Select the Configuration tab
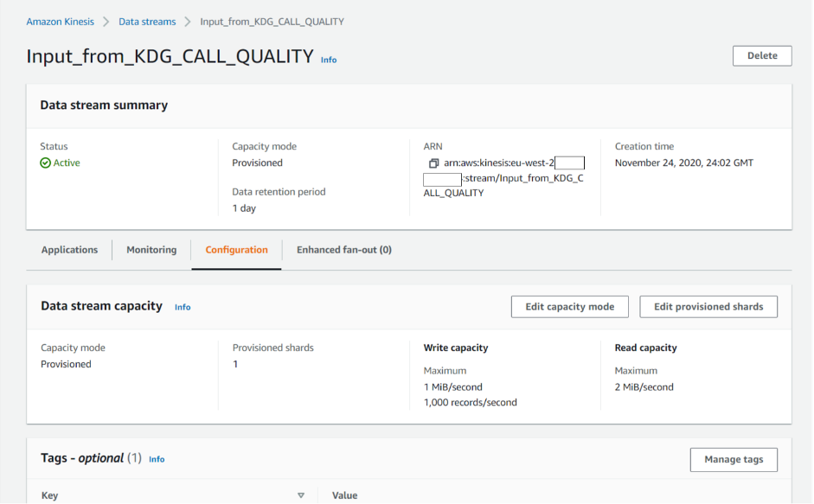814x504 pixels. [x=236, y=249]
